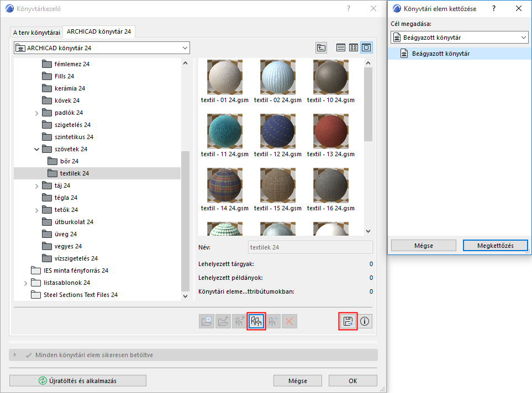The image size is (532, 393).
Task: Select the szigetelés 24 folder
Action: (x=66, y=125)
